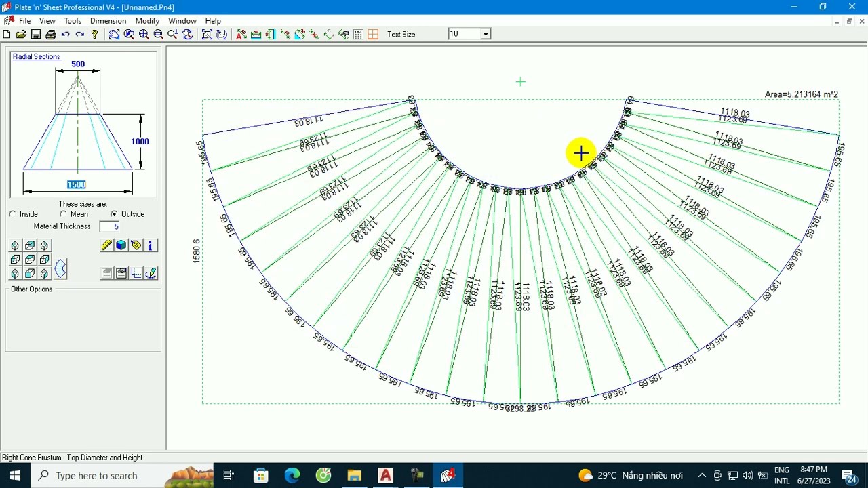Image resolution: width=868 pixels, height=488 pixels.
Task: Create a new file using toolbar icon
Action: [7, 34]
